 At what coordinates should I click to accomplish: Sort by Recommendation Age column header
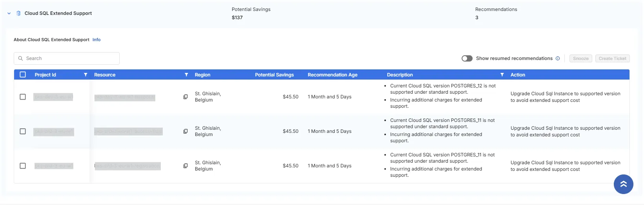[333, 75]
